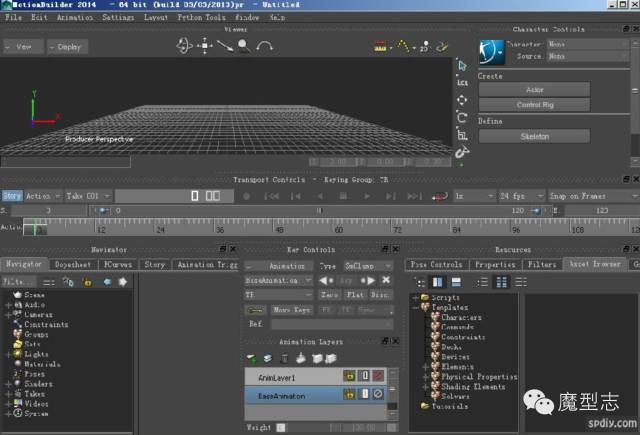The width and height of the screenshot is (640, 435).
Task: Select the Pan (travelling) tool in Viewer
Action: (204, 46)
